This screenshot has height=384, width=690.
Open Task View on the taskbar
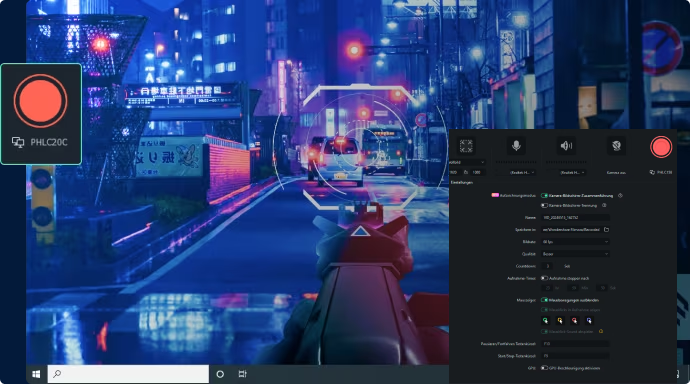(242, 374)
